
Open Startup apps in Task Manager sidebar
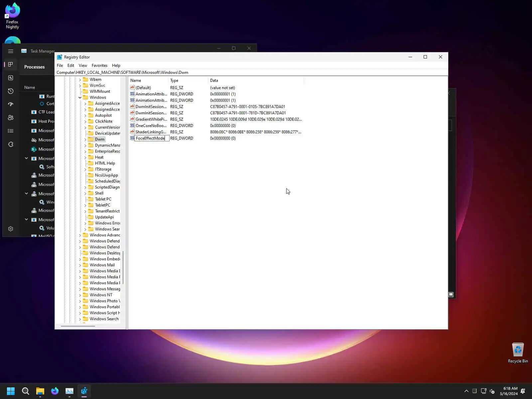tap(11, 104)
